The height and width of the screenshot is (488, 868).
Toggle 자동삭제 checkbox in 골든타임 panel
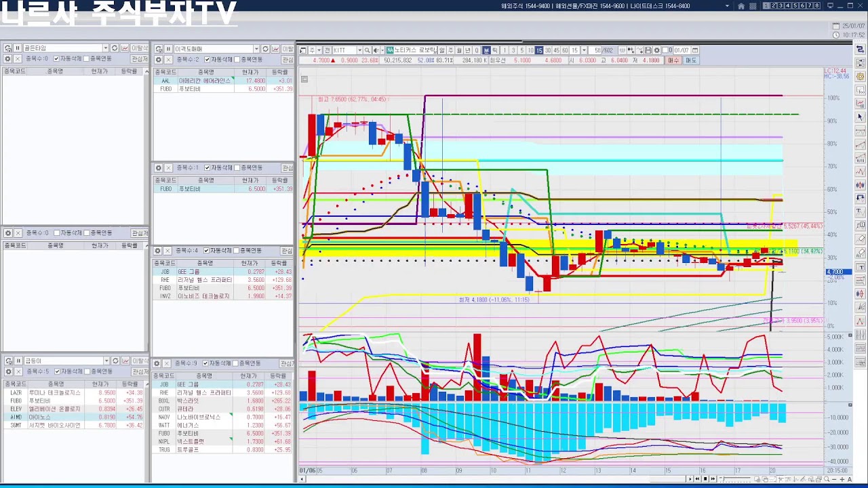tap(56, 59)
